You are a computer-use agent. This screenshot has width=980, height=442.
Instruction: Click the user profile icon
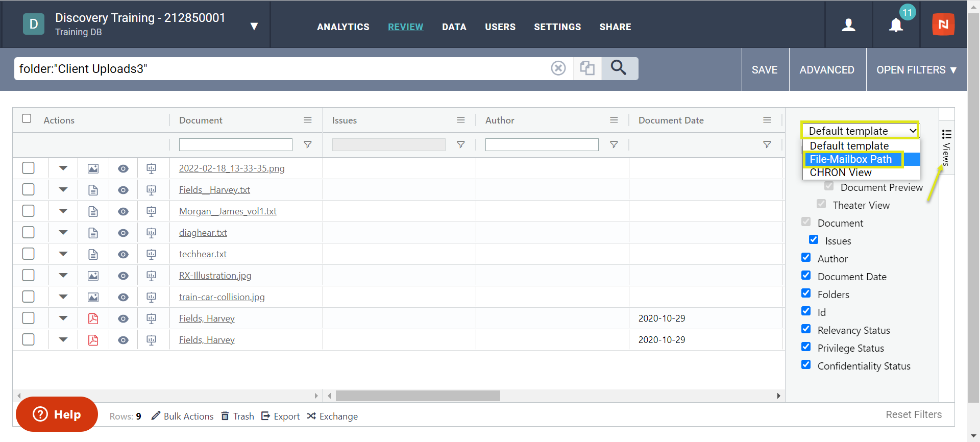(848, 25)
